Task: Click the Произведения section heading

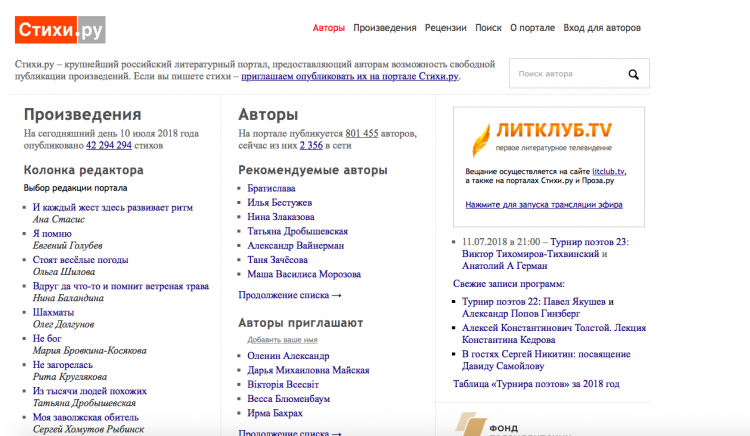Action: click(82, 115)
